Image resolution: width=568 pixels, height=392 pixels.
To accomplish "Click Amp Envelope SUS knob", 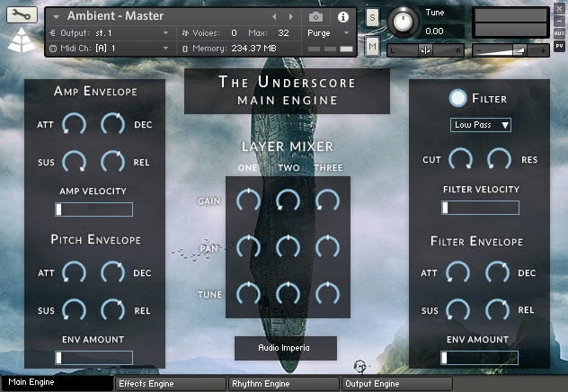I will (75, 162).
